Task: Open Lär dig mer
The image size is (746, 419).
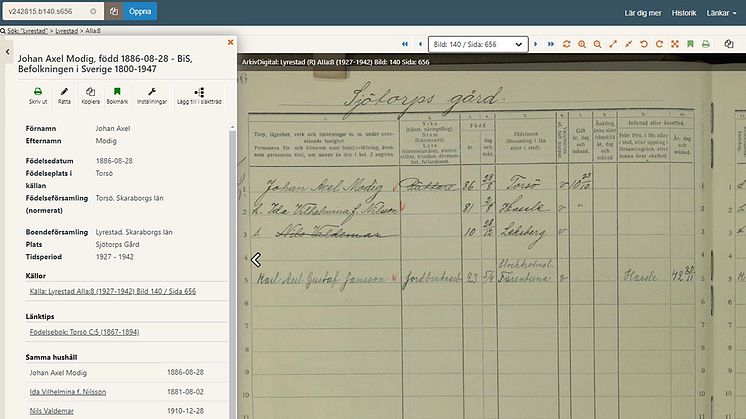Action: pyautogui.click(x=643, y=13)
